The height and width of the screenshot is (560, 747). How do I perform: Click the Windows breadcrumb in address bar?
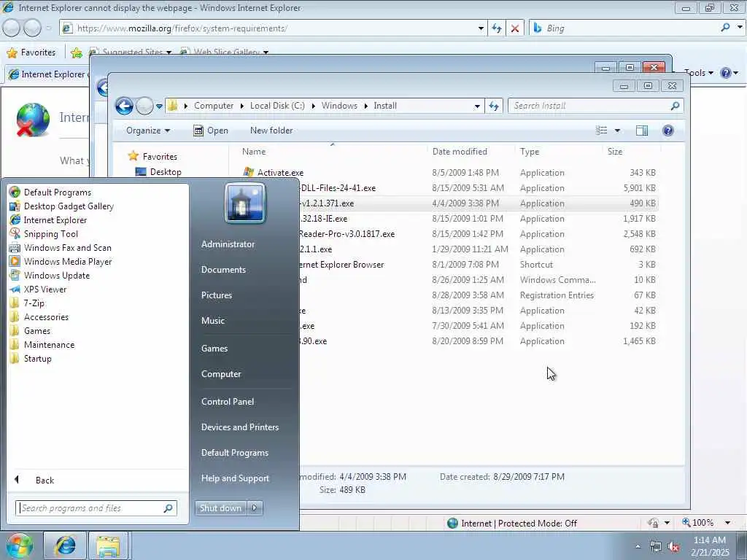point(339,106)
